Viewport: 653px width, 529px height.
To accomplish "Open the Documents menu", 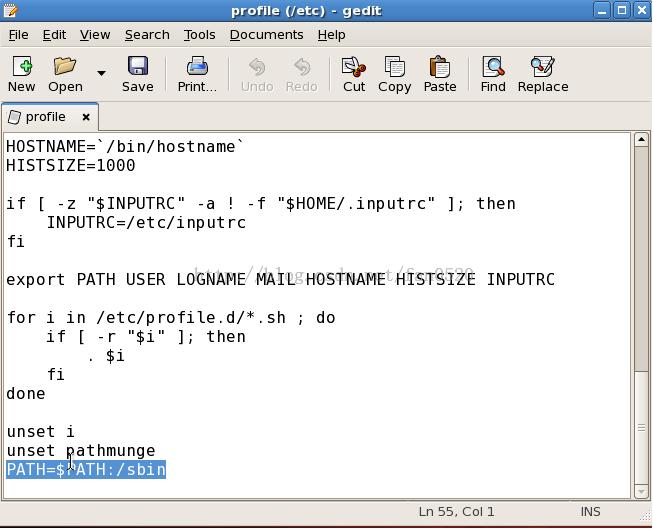I will pyautogui.click(x=267, y=35).
